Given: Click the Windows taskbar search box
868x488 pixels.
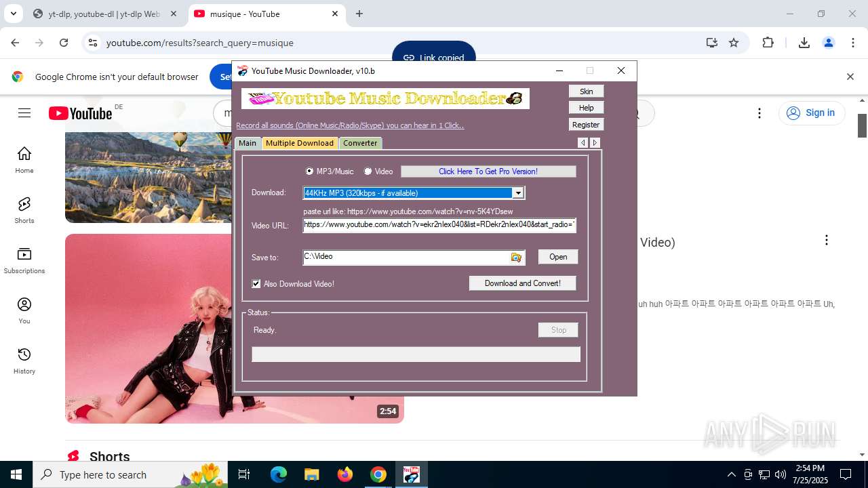Looking at the screenshot, I should (x=130, y=474).
